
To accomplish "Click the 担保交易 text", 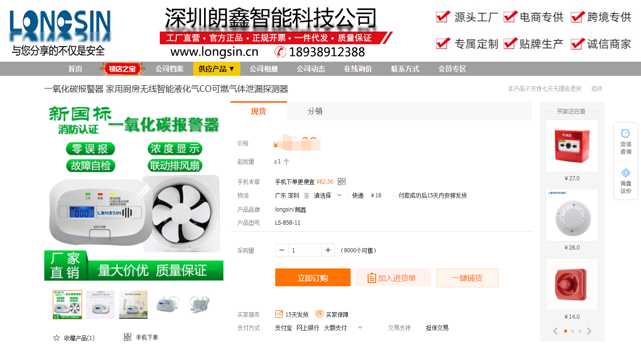I will 437,328.
